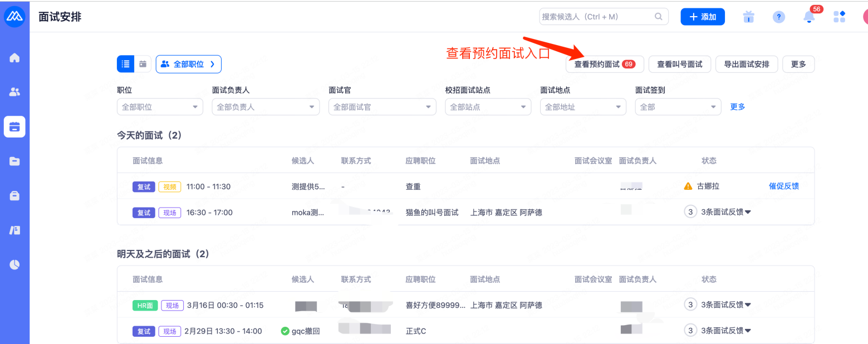Open the 面试官 dropdown filter

[382, 107]
